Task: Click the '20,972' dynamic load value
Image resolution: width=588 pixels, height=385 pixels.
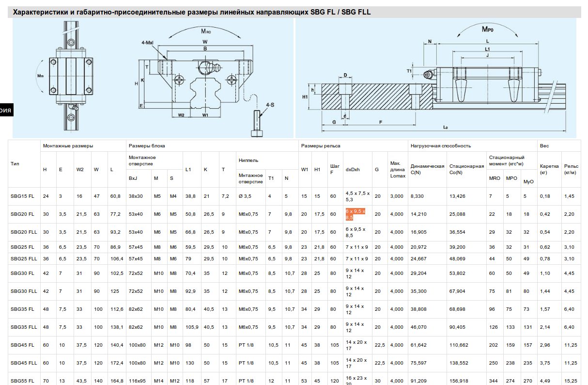Action: pos(418,247)
